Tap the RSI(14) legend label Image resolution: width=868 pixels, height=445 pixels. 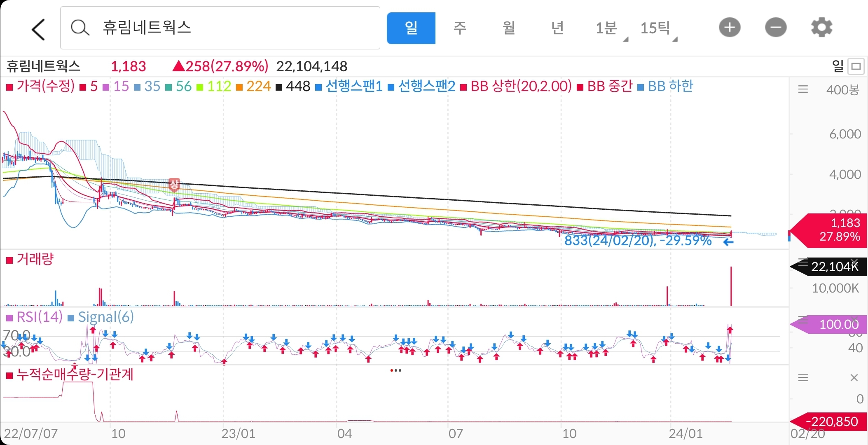tap(34, 317)
